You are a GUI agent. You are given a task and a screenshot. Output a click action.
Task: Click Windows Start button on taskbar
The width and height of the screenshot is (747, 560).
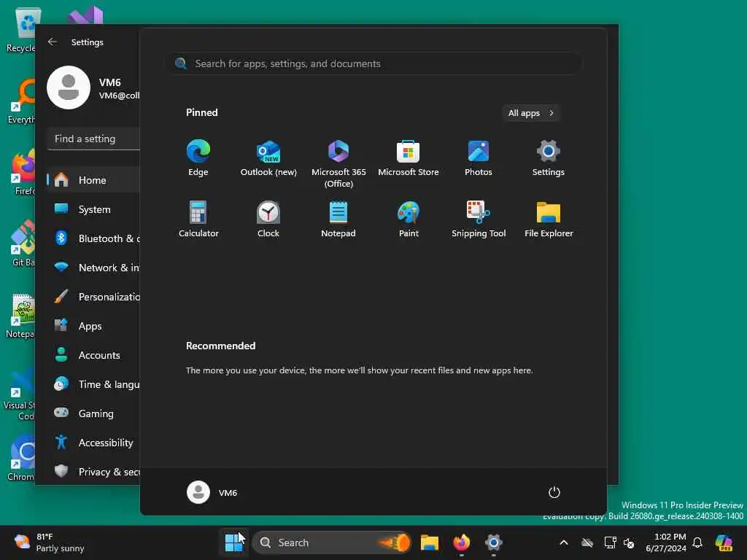(x=234, y=542)
